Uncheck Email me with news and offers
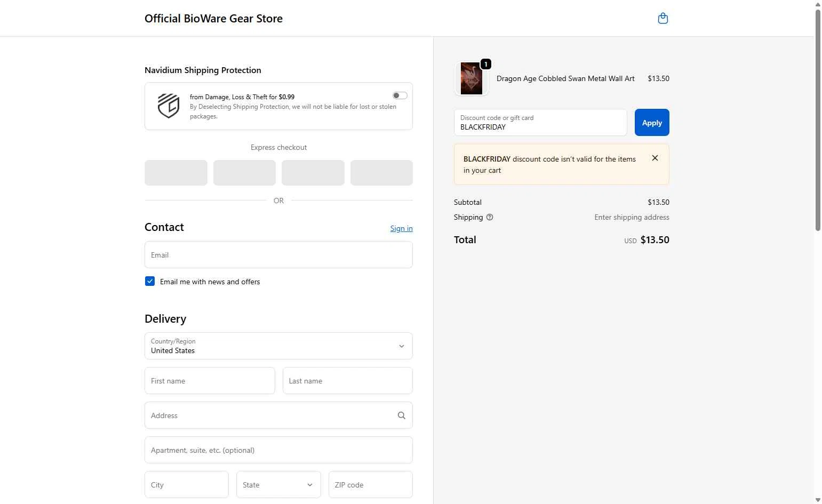 click(150, 281)
